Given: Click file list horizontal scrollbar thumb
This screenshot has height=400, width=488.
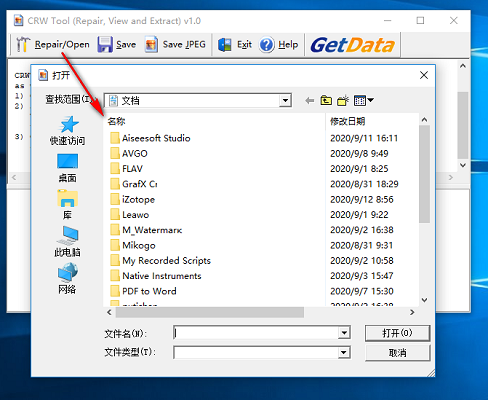Looking at the screenshot, I should click(x=210, y=312).
